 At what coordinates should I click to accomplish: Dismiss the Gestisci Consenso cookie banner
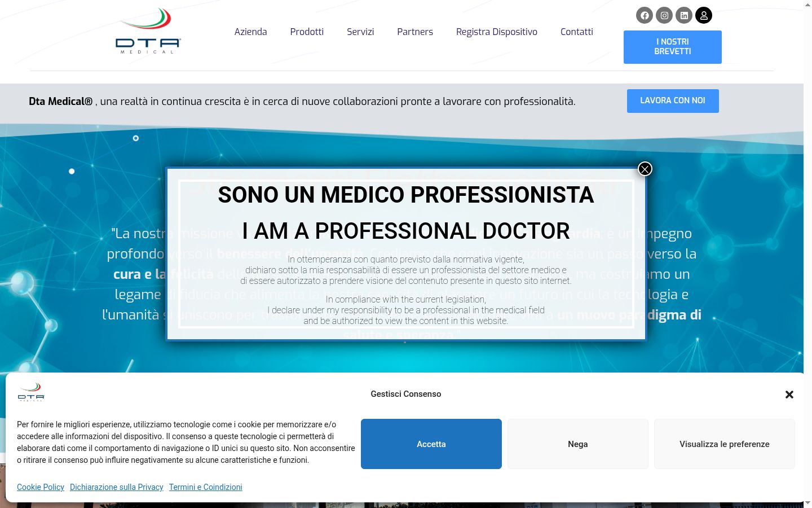pyautogui.click(x=789, y=395)
